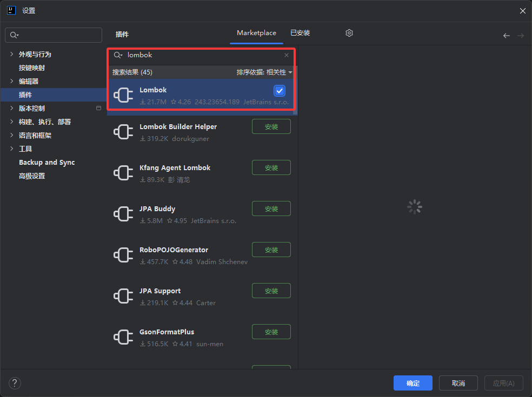Select the Marketplace tab
Viewport: 532px width, 397px height.
[256, 33]
